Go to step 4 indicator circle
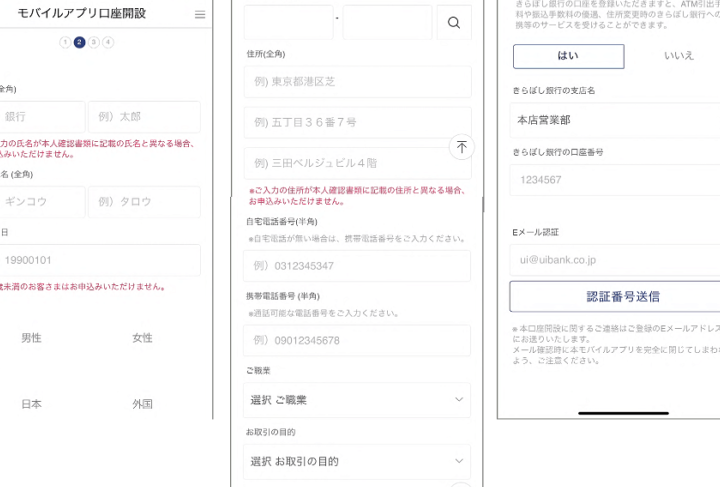Image resolution: width=720 pixels, height=487 pixels. pyautogui.click(x=108, y=42)
